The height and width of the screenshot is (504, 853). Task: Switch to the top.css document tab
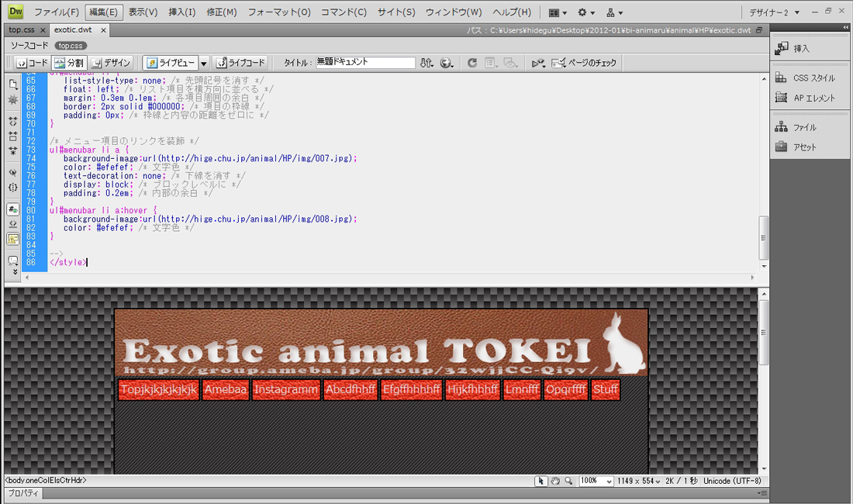tap(22, 30)
